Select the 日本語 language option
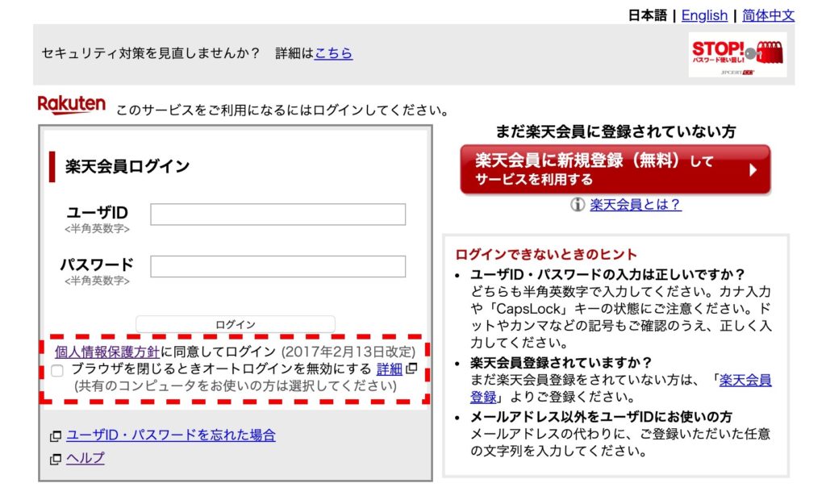This screenshot has width=826, height=504. 648,15
